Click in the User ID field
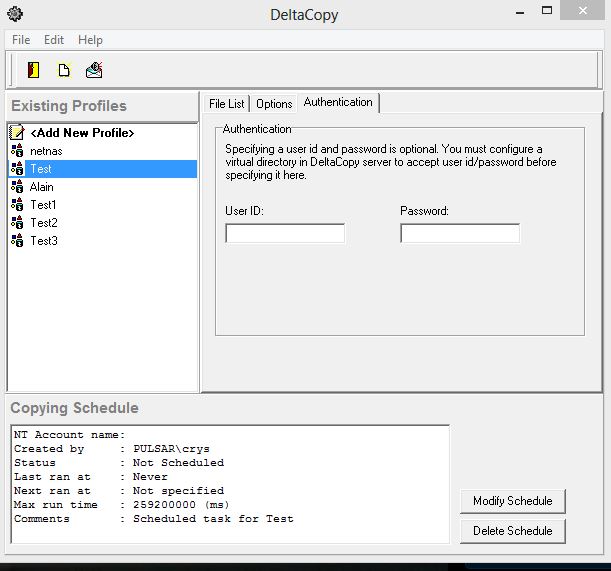 tap(285, 234)
